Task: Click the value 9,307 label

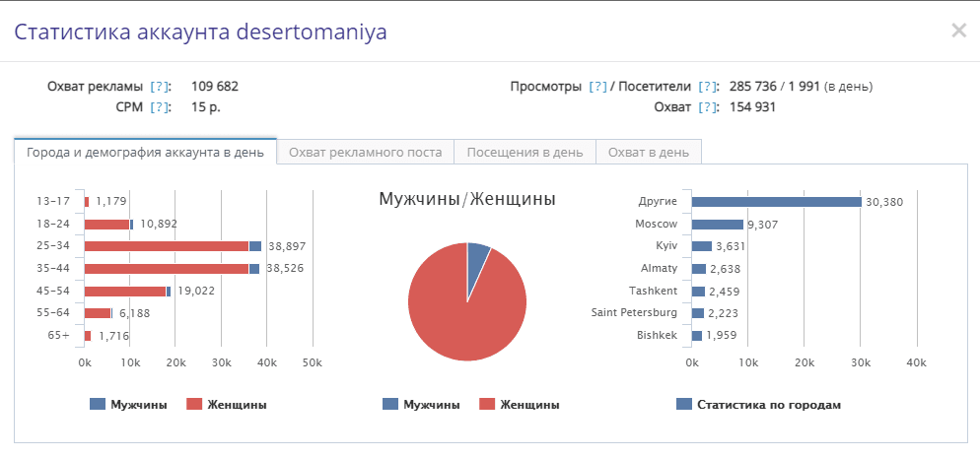Action: pos(762,225)
